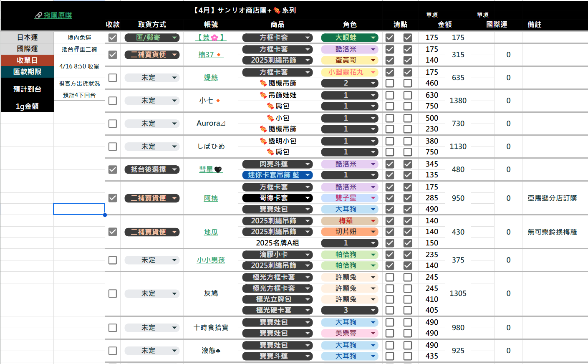The image size is (588, 364).
Task: Check 收款 checkbox for 小小男孩
Action: (x=113, y=260)
